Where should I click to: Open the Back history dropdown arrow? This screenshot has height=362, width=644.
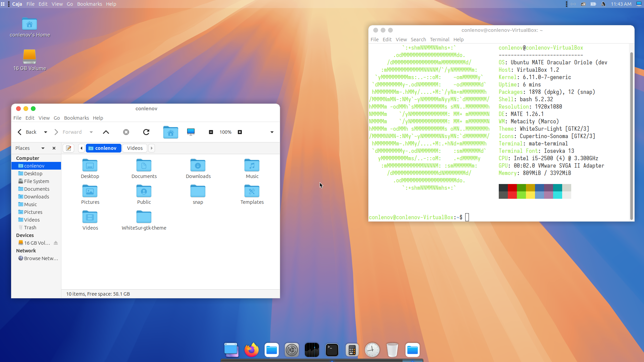pyautogui.click(x=46, y=132)
